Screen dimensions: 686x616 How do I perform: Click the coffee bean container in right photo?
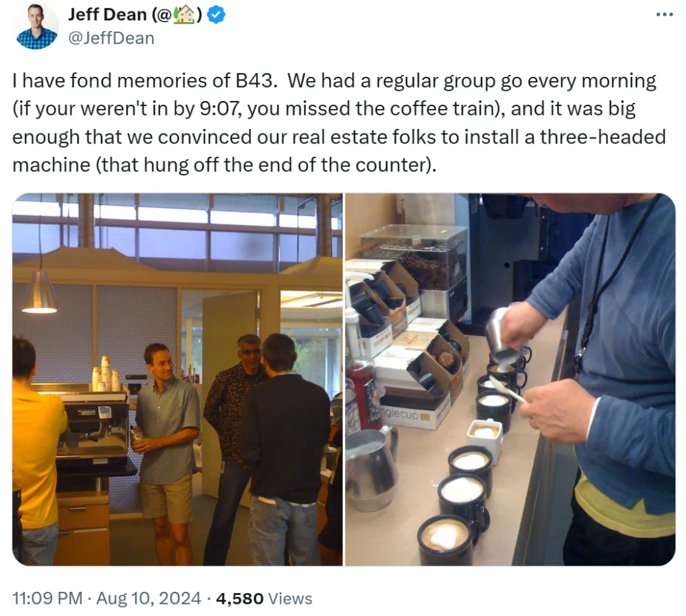415,257
